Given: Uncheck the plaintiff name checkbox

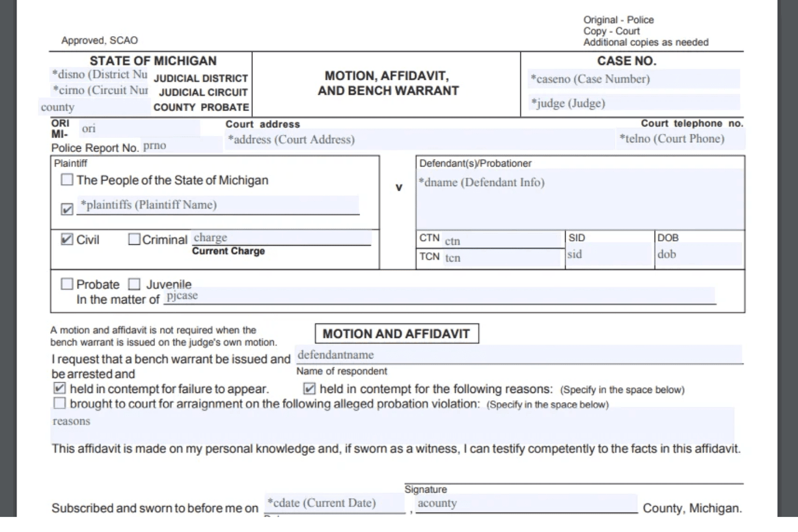Looking at the screenshot, I should tap(67, 209).
